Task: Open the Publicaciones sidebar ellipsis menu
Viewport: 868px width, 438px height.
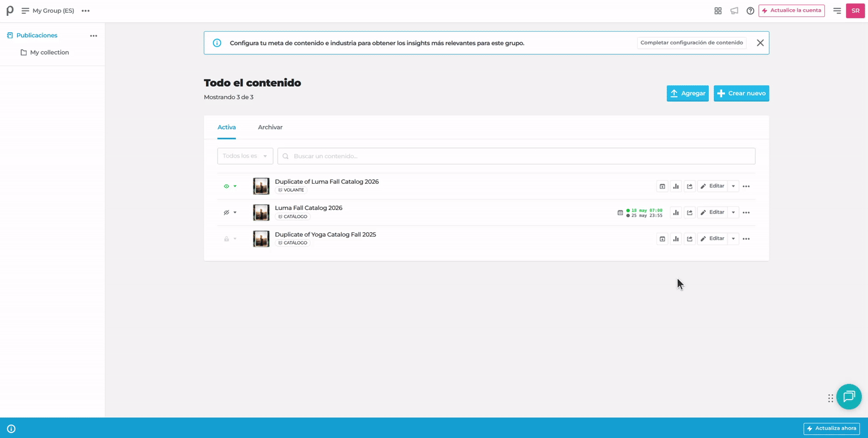Action: click(x=94, y=36)
